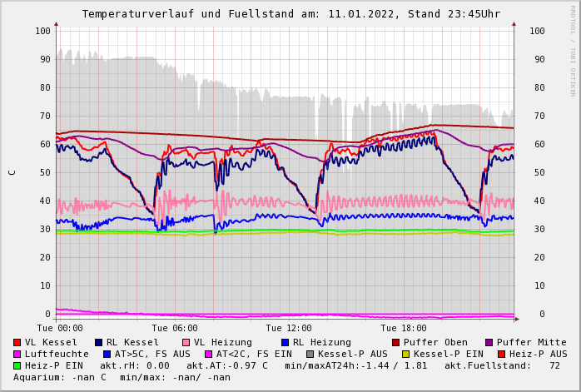Click the Tue 06:00 x-axis label

(x=175, y=328)
